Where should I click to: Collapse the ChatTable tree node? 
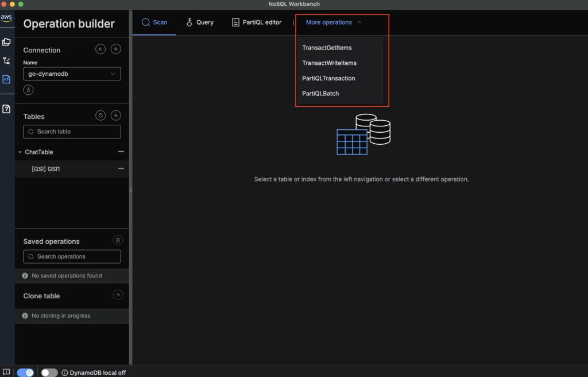[20, 152]
